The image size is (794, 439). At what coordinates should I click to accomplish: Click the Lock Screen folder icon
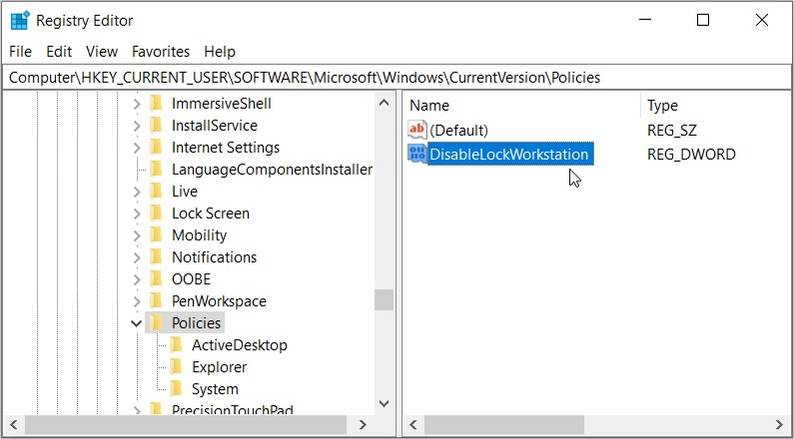[x=156, y=213]
